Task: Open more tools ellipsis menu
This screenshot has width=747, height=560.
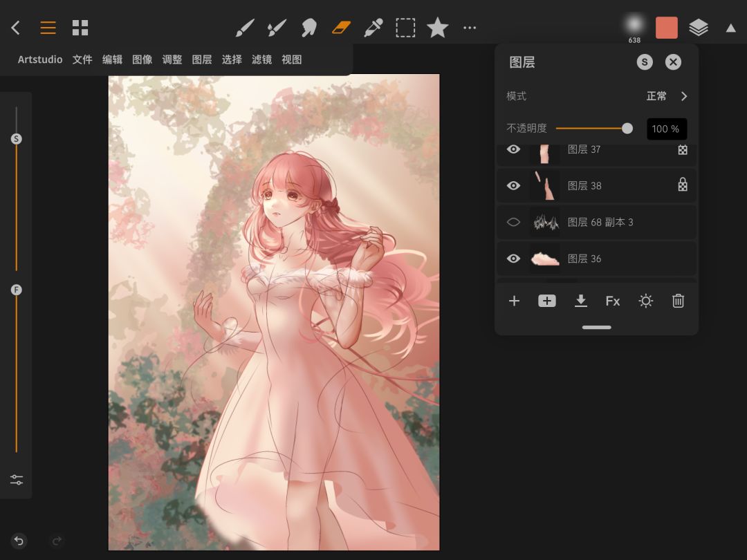Action: tap(470, 28)
